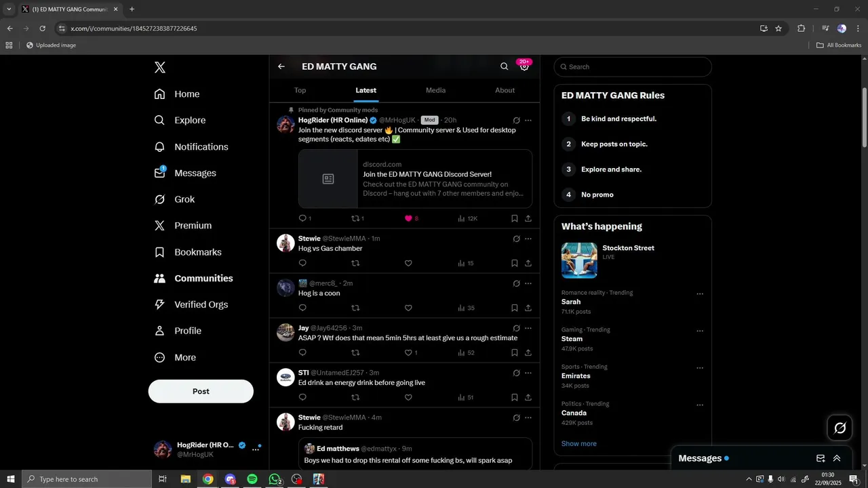Open account switcher dots beside HogRider
The height and width of the screenshot is (488, 868).
256,449
